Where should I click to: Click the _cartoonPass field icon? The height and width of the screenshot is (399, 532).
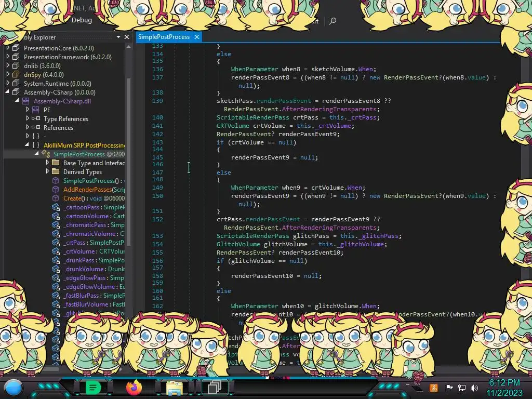pos(56,207)
